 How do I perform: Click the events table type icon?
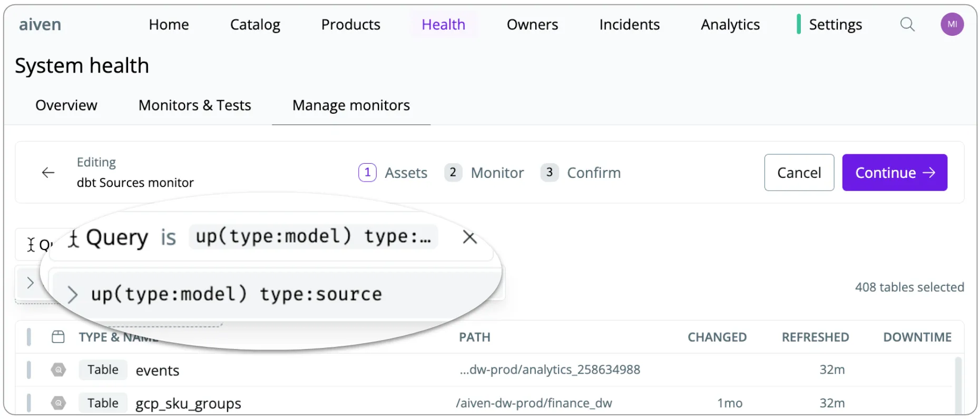[58, 370]
